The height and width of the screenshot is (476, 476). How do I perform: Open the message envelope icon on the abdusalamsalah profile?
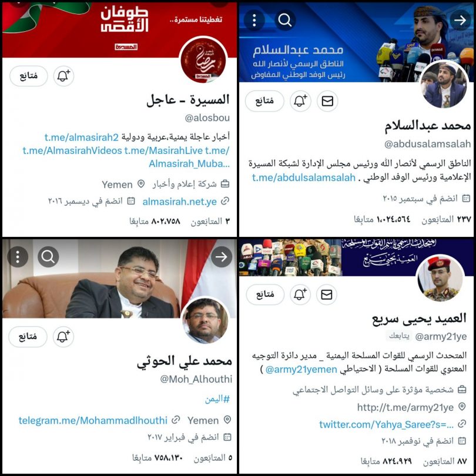(x=327, y=101)
